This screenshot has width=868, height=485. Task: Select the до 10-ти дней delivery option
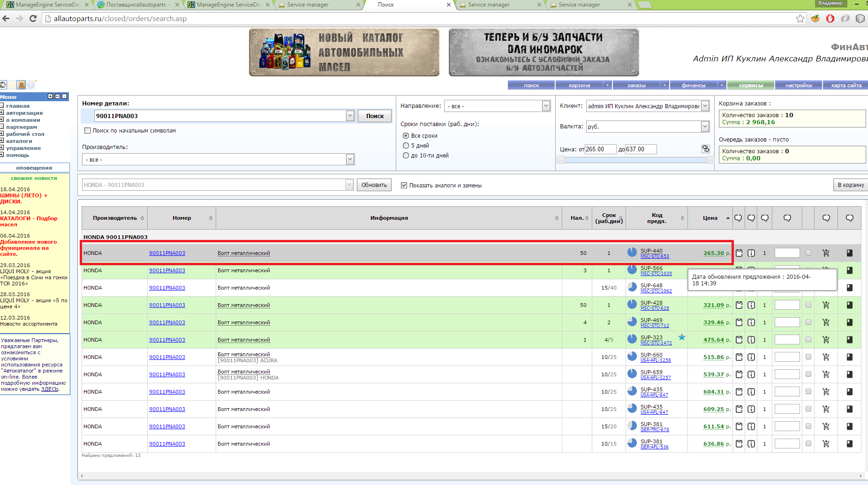(x=406, y=156)
